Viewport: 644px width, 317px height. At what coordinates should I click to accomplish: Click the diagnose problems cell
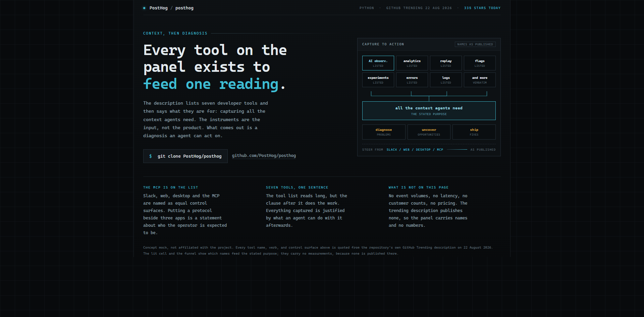click(384, 132)
